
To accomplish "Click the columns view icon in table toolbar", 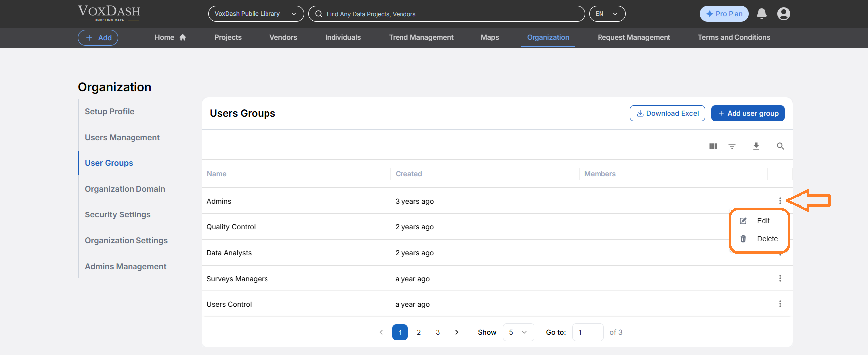I will click(x=713, y=146).
